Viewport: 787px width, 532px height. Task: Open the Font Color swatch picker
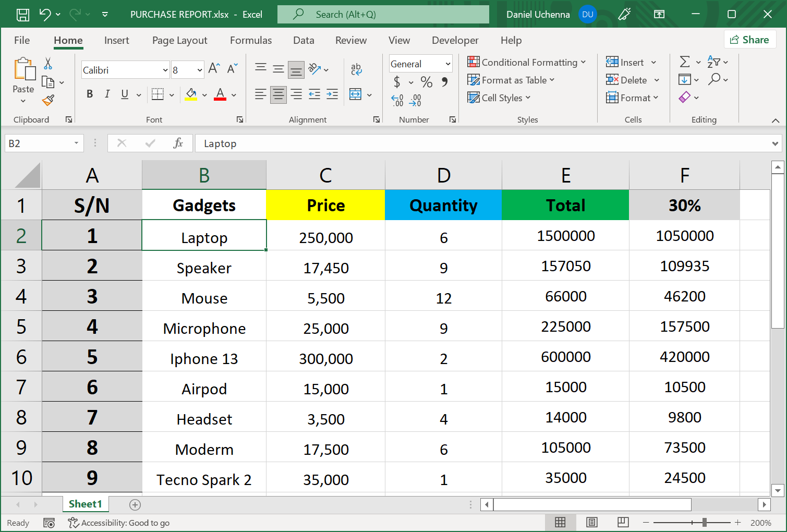220,94
